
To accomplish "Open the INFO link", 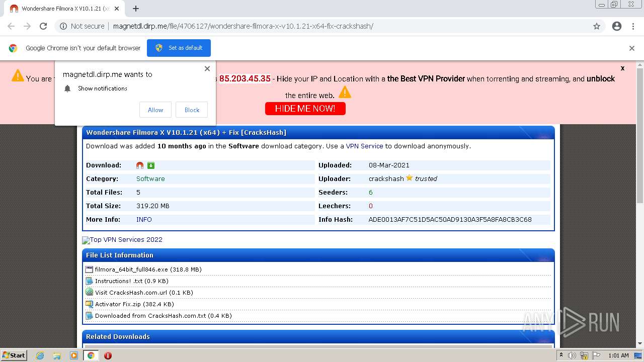I will click(144, 219).
